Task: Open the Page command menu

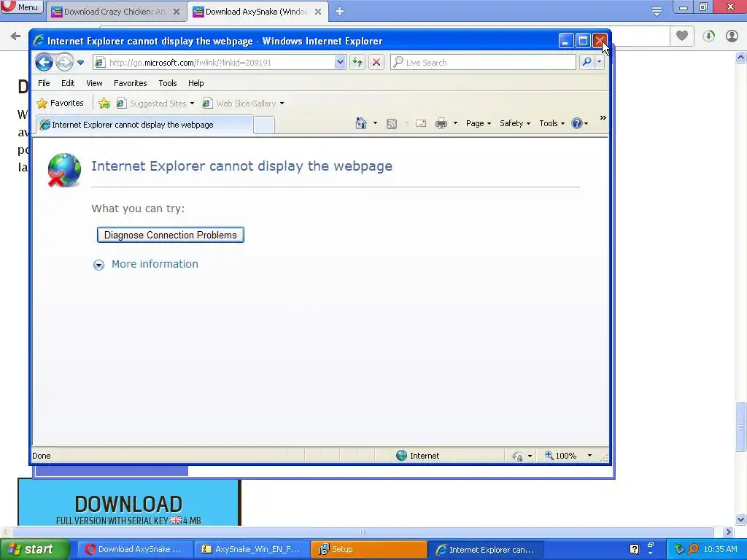Action: coord(479,123)
